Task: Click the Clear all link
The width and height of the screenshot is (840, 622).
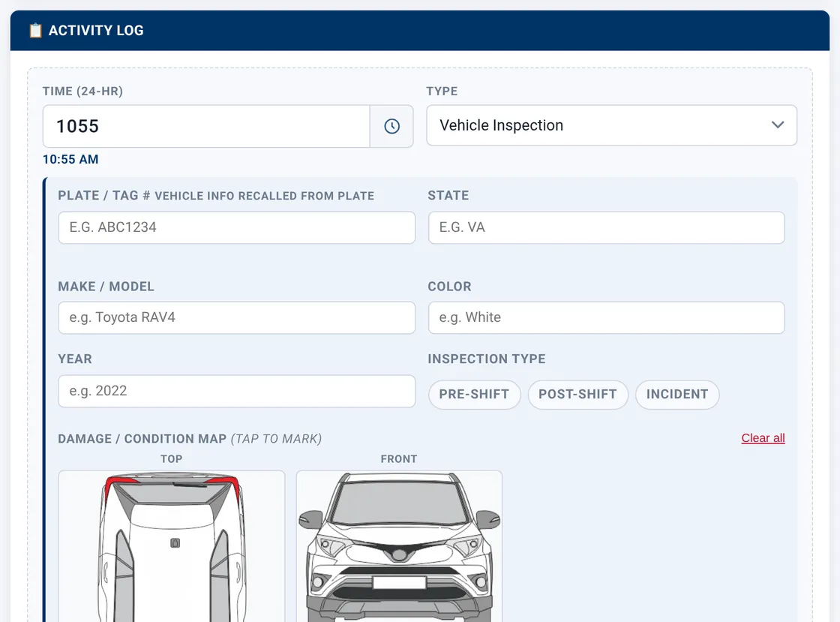Action: point(763,437)
